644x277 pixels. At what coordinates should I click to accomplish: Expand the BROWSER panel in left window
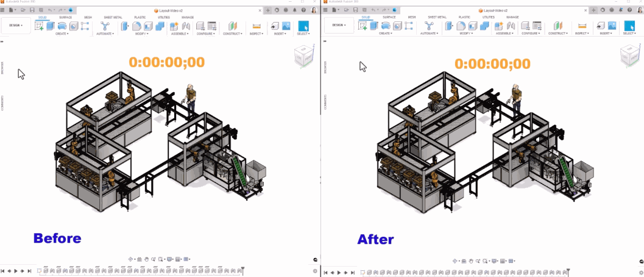click(2, 68)
